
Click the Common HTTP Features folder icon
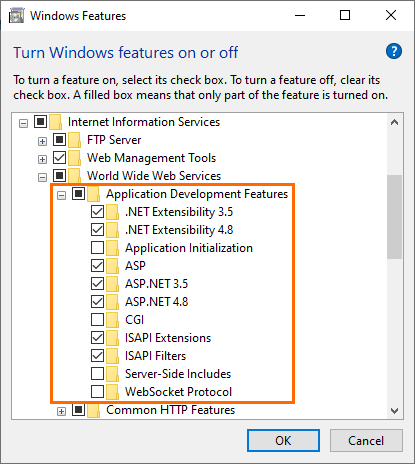click(94, 410)
